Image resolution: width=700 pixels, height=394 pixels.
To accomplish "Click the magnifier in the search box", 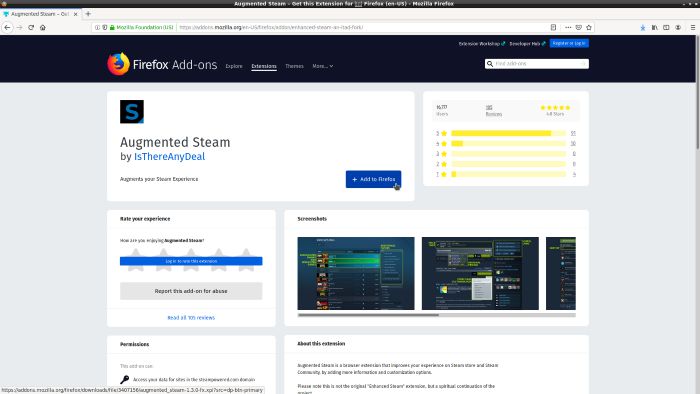I will (490, 64).
